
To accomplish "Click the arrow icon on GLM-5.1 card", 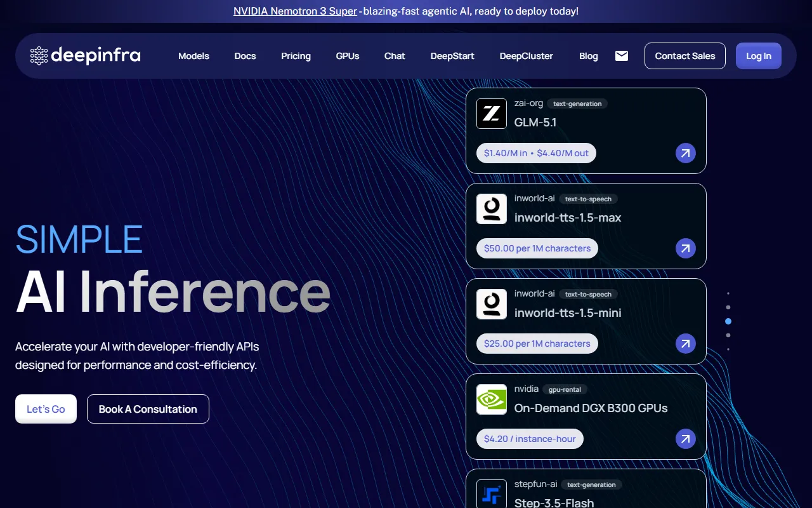I will tap(685, 153).
